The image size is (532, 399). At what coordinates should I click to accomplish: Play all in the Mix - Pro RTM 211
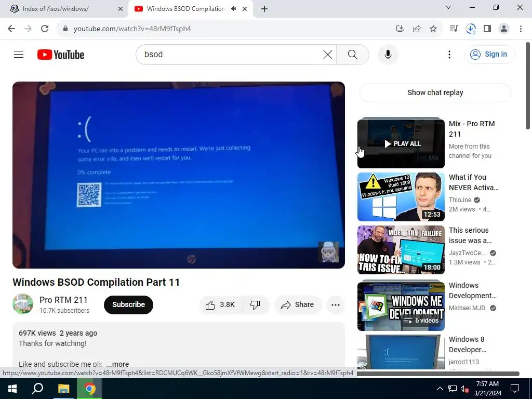click(x=401, y=143)
